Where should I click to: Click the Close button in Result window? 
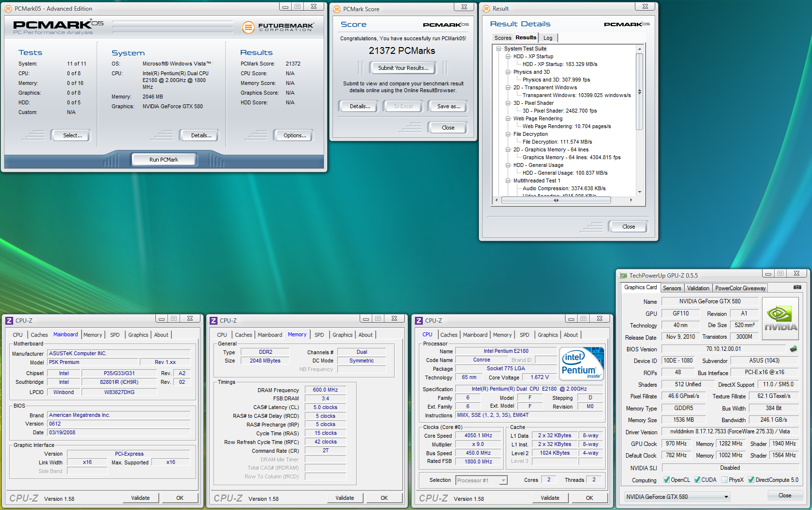click(628, 227)
